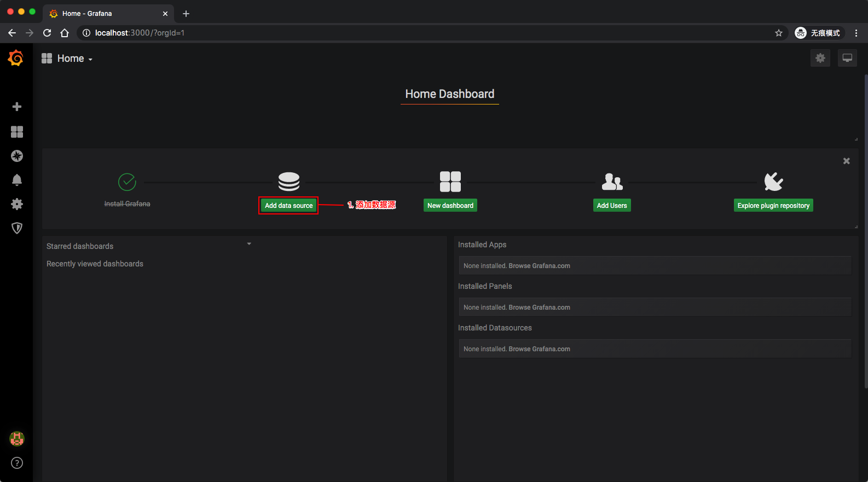Image resolution: width=868 pixels, height=482 pixels.
Task: Expand the Starred dashboards panel caret
Action: pos(249,244)
